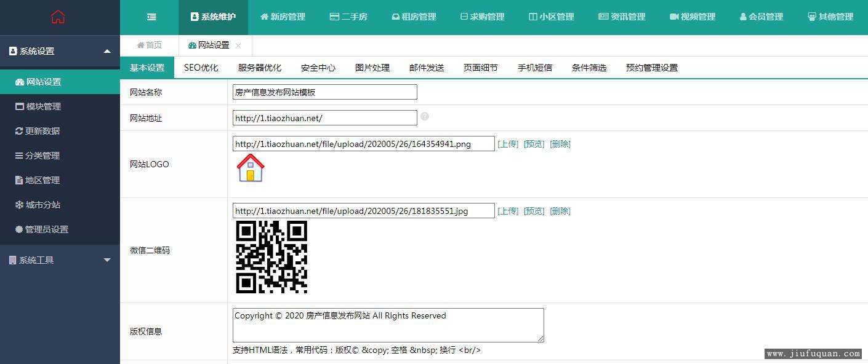Viewport: 868px width, 364px height.
Task: Click the help icon beside 网站地址
Action: pyautogui.click(x=425, y=116)
